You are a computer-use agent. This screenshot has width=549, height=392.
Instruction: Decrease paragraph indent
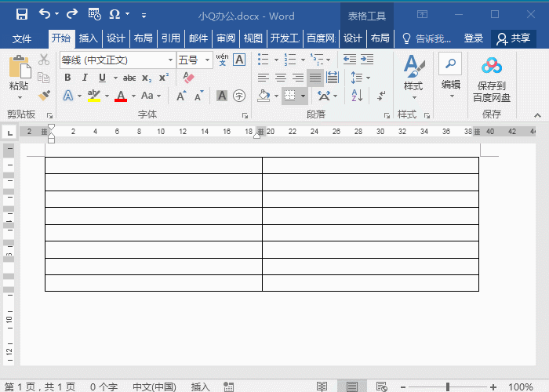click(x=350, y=59)
